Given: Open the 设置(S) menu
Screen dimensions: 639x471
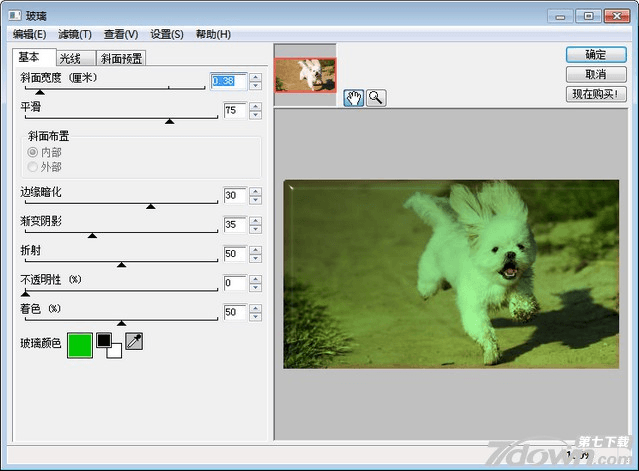Looking at the screenshot, I should pyautogui.click(x=167, y=34).
